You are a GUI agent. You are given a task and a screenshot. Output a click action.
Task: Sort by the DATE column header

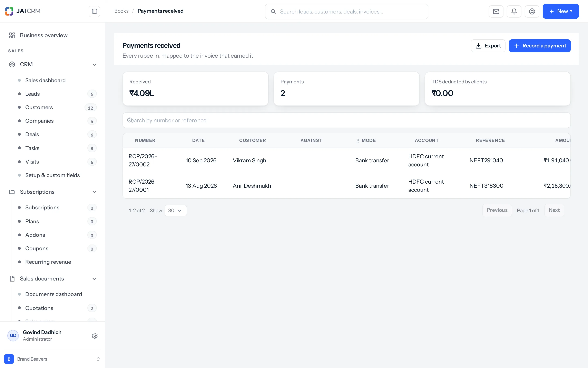pos(198,140)
